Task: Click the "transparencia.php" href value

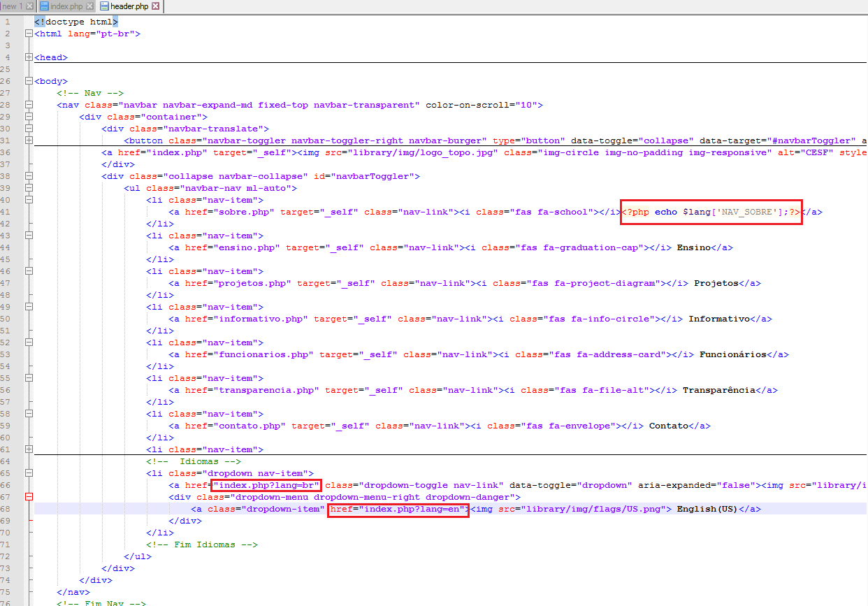Action: pos(266,390)
